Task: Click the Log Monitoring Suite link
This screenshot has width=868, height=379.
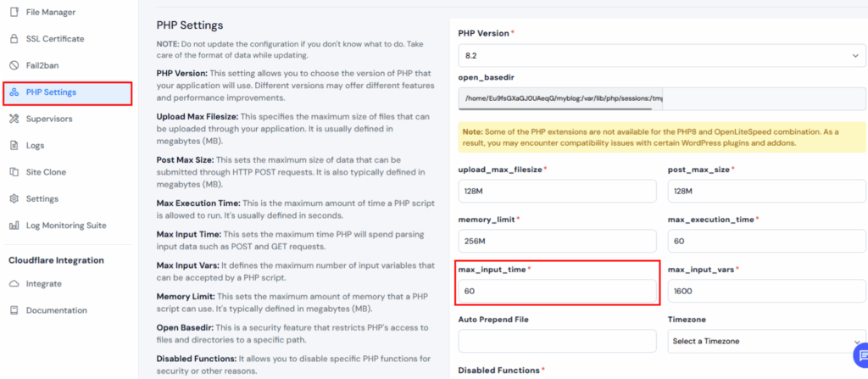Action: (x=66, y=226)
